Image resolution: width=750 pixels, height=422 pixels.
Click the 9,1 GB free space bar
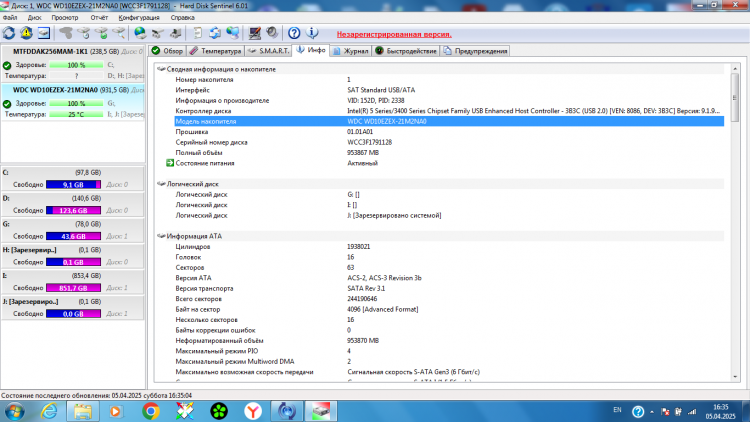pos(73,185)
